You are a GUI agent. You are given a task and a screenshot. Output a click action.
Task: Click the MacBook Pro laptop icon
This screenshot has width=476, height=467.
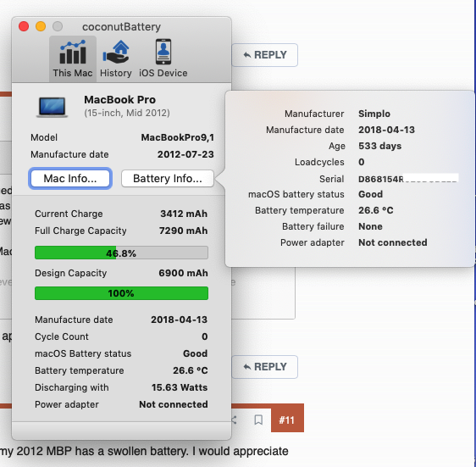point(53,107)
